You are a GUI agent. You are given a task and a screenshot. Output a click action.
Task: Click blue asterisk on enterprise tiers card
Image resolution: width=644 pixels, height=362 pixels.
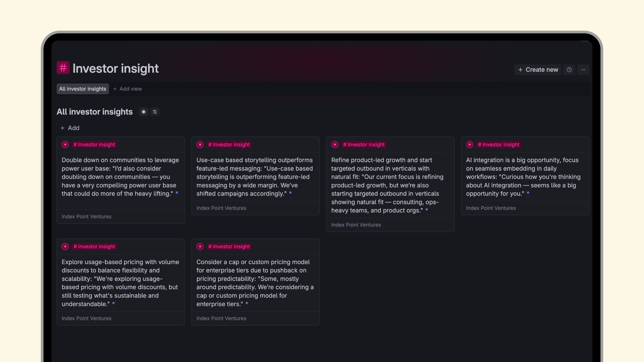point(247,304)
